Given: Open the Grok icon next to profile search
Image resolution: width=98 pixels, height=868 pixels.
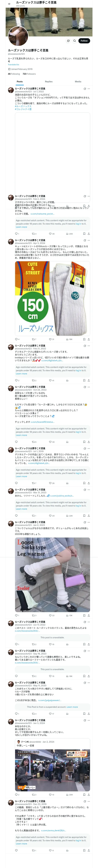Looking at the screenshot, I should point(68,41).
